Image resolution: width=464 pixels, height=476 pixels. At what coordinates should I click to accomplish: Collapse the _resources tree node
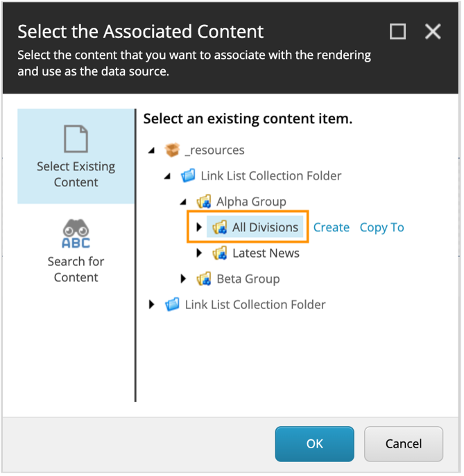[151, 150]
